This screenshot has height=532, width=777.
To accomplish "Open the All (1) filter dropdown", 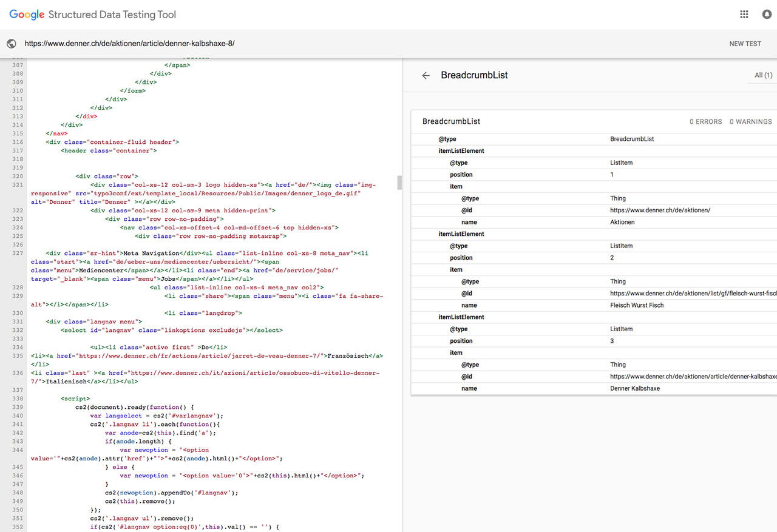I will click(763, 75).
